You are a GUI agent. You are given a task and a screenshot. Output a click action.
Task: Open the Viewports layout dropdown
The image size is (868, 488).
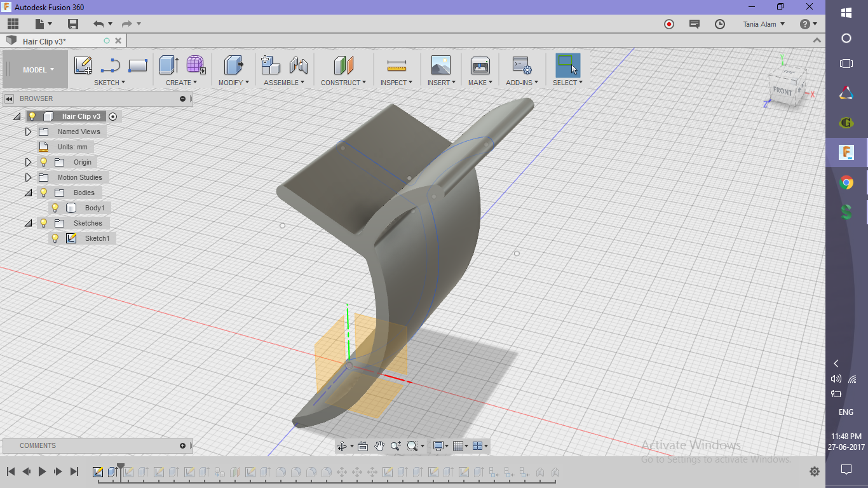click(x=481, y=446)
